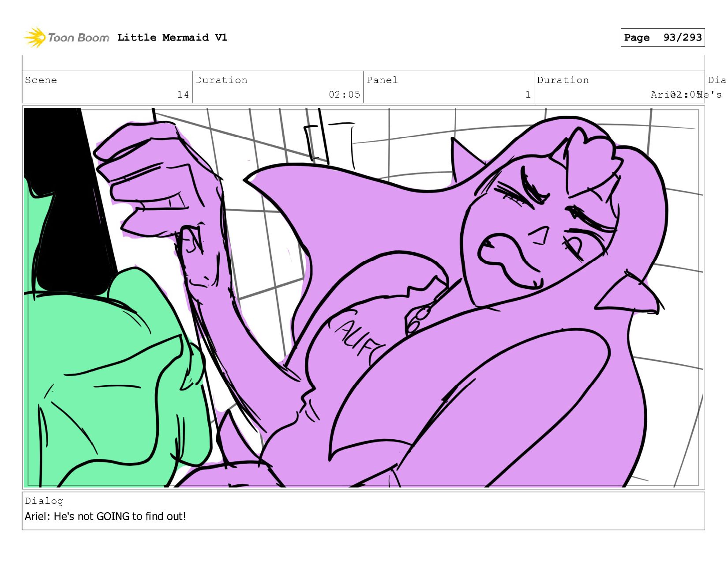Click the 'Duration' label beside Scene

(x=221, y=80)
